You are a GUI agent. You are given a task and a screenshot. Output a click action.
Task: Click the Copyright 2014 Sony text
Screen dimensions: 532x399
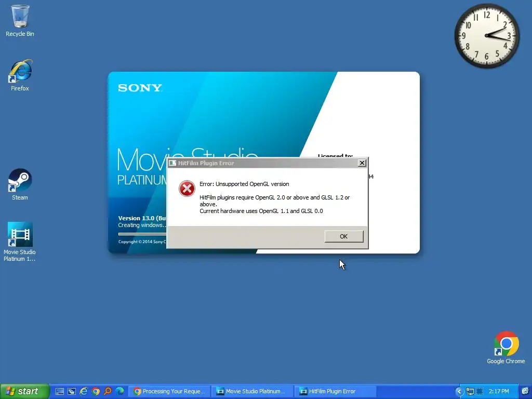[142, 242]
